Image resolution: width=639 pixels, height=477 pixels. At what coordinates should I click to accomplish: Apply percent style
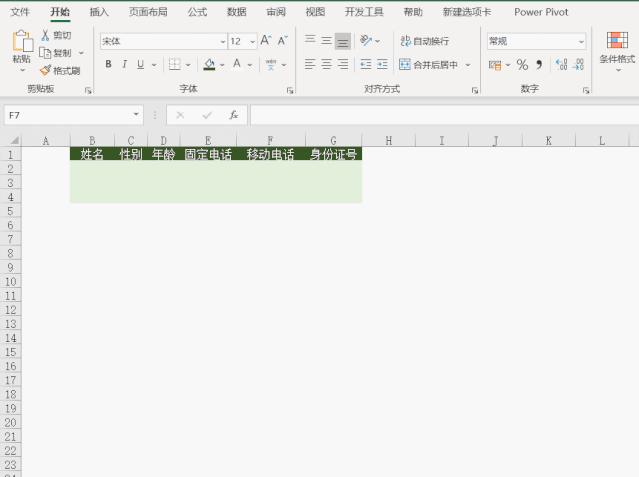522,64
